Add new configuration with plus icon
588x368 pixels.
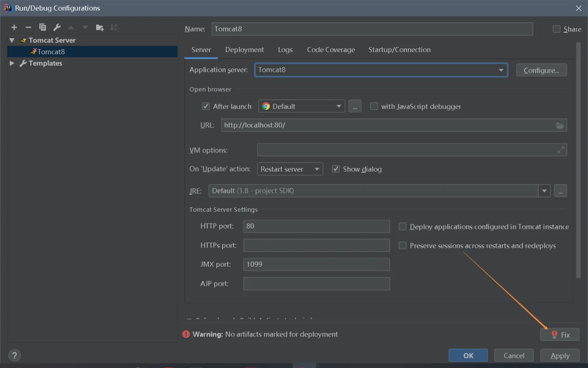coord(14,27)
